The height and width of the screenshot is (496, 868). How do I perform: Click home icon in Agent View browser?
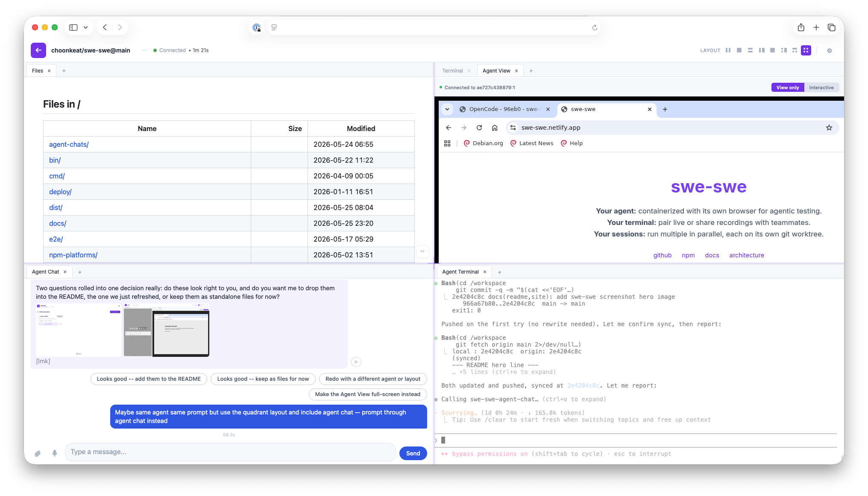coord(495,128)
